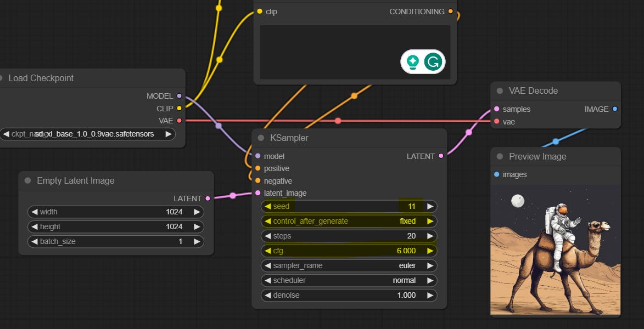This screenshot has width=644, height=329.
Task: Click the IMAGE output port on VAE Decode
Action: click(615, 109)
